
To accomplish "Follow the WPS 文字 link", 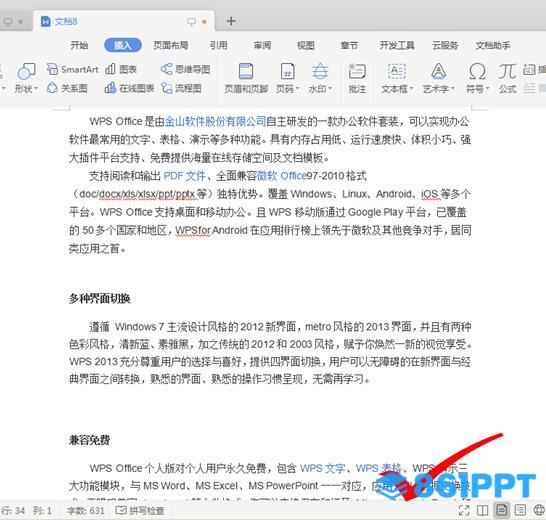I will pos(322,468).
